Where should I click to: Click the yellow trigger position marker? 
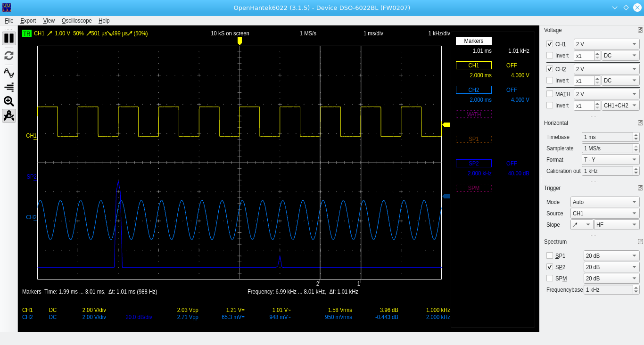[x=239, y=41]
